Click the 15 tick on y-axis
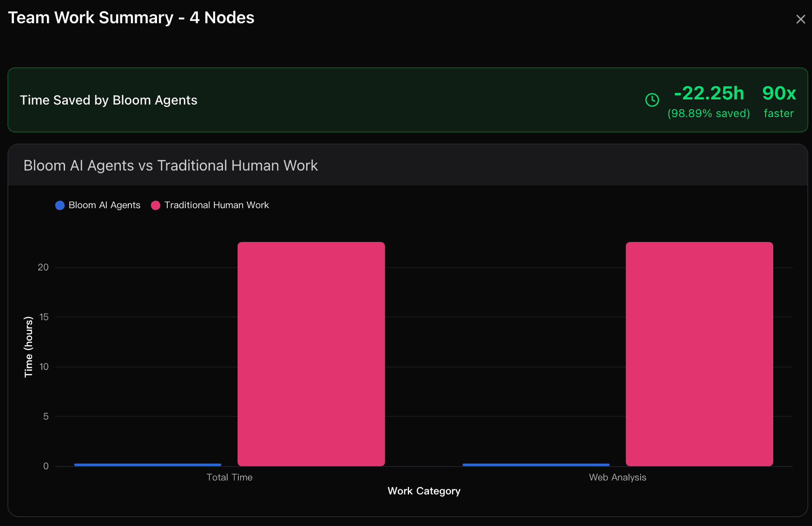This screenshot has height=526, width=812. click(x=44, y=317)
